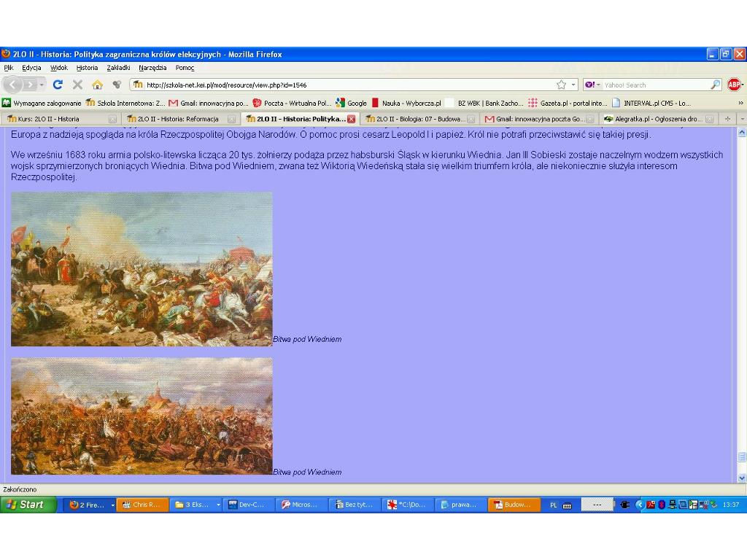The height and width of the screenshot is (560, 747).
Task: Click the page scrollbar up arrow
Action: pos(742,133)
